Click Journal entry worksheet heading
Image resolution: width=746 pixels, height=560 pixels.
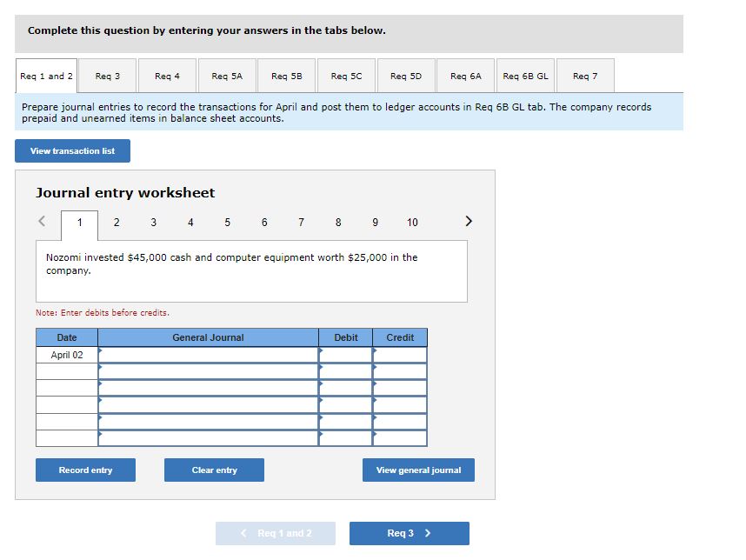tap(125, 193)
